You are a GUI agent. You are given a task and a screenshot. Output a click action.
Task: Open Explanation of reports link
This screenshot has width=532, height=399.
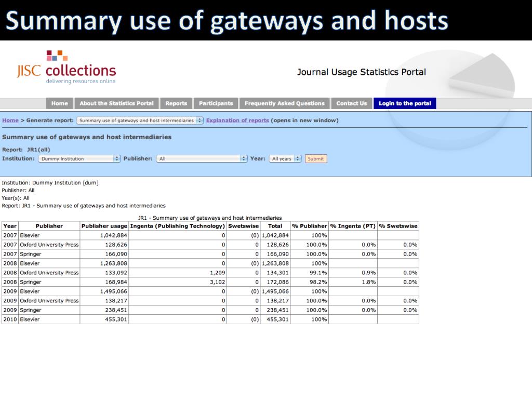237,121
